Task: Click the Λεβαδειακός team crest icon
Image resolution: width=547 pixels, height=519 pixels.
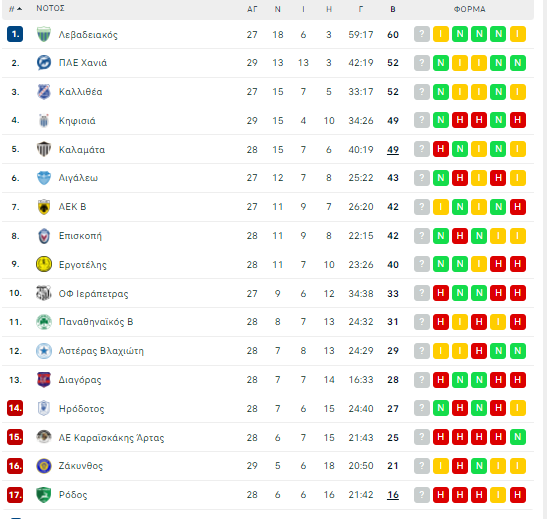Action: (44, 34)
